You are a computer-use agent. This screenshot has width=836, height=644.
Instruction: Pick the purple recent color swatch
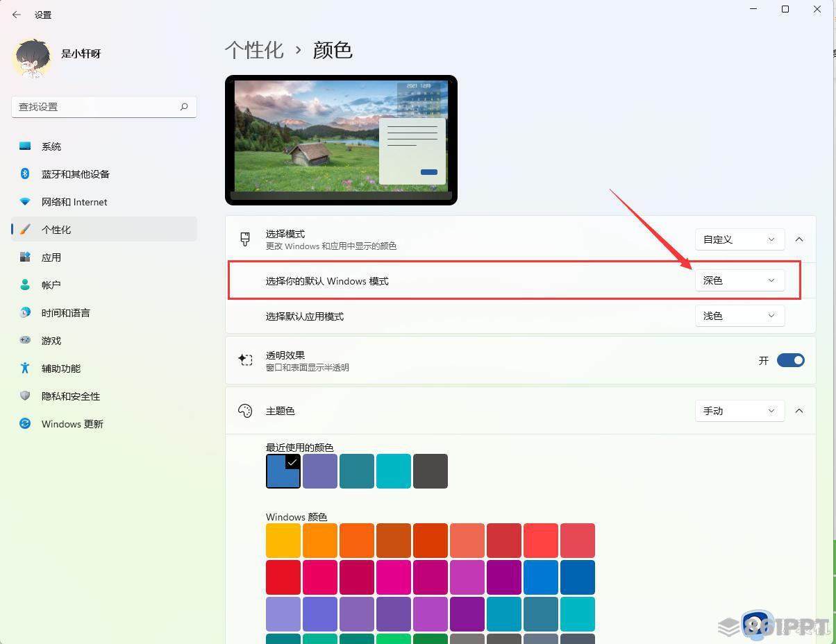click(x=320, y=471)
